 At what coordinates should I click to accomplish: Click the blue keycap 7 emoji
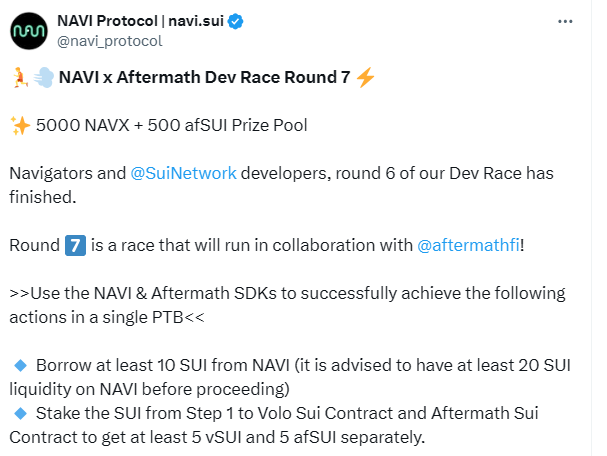[75, 245]
